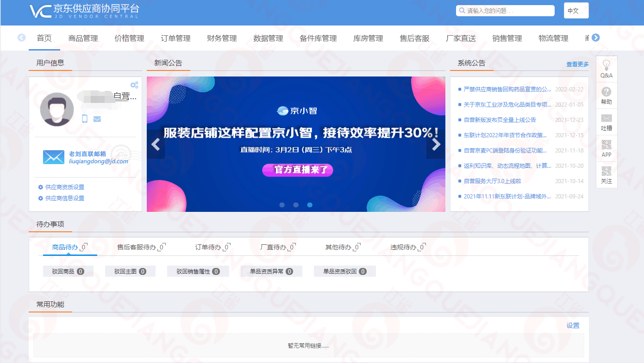The height and width of the screenshot is (363, 644).
Task: Open the gear settings icon in user info card
Action: click(134, 85)
